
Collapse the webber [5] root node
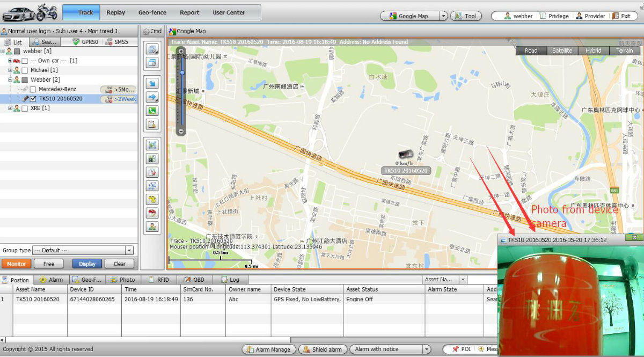click(3, 51)
